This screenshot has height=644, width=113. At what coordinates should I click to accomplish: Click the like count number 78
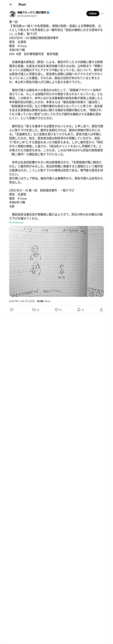(60, 310)
